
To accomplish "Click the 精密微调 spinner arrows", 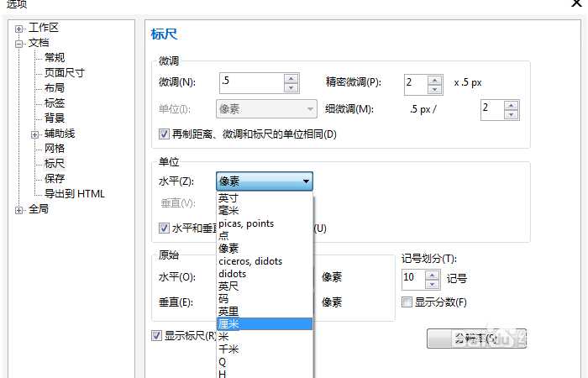I will coord(434,82).
